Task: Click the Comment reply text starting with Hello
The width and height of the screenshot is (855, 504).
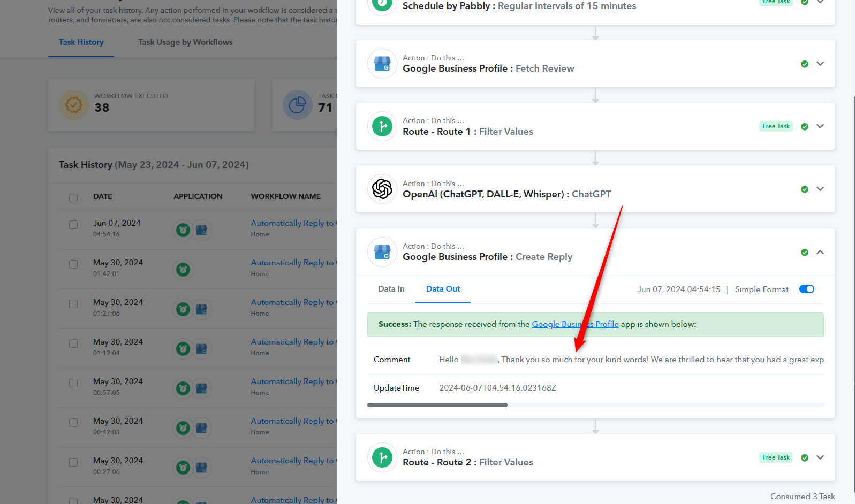Action: (x=631, y=360)
